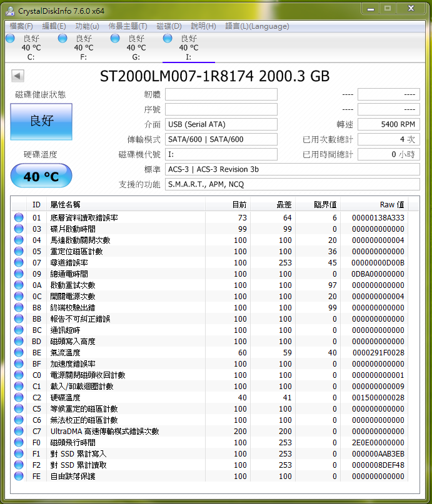Viewport: 432px width, 504px height.
Task: Open the 佈景主題(T) menu
Action: (128, 26)
